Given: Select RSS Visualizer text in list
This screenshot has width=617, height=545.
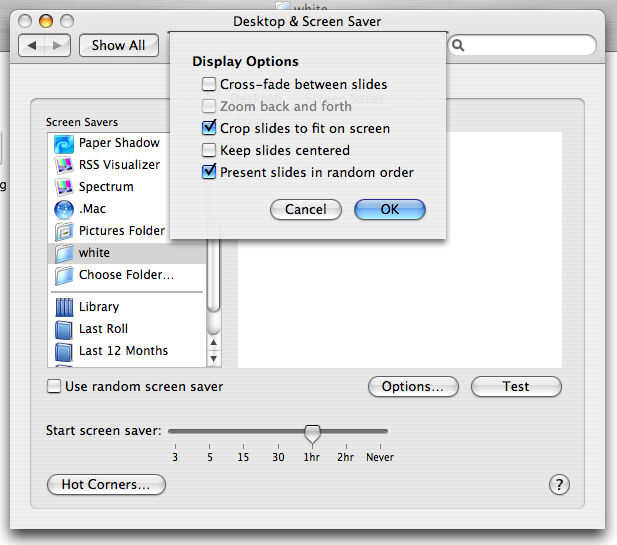Looking at the screenshot, I should pos(119,164).
